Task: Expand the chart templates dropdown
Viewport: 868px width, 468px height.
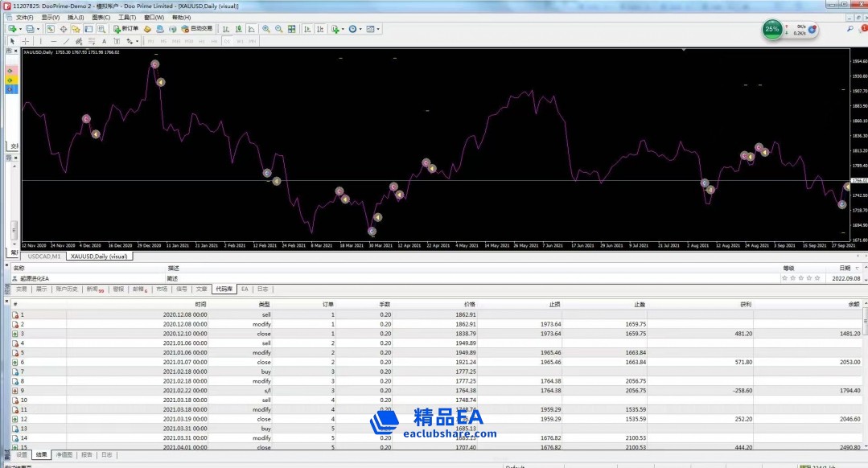Action: (x=379, y=29)
